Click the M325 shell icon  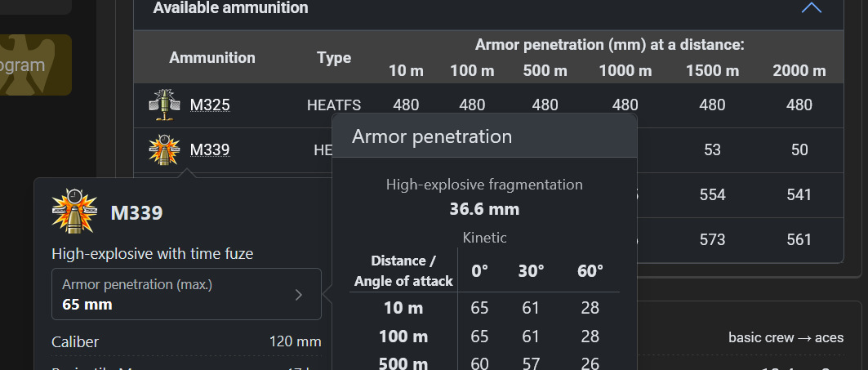click(163, 104)
